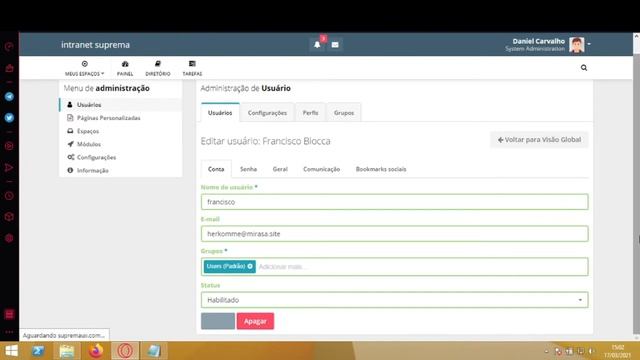This screenshot has height=360, width=640.
Task: Click the cube extensions sidebar icon
Action: [x=9, y=217]
